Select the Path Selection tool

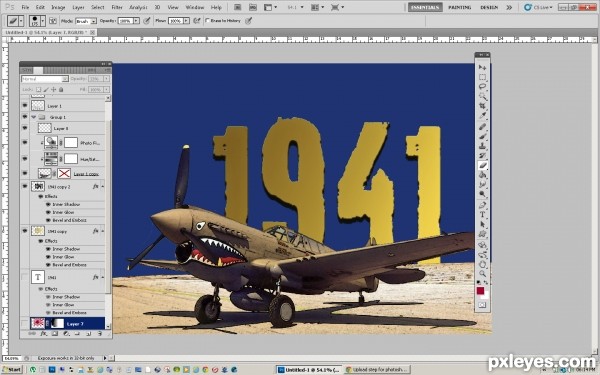click(482, 224)
